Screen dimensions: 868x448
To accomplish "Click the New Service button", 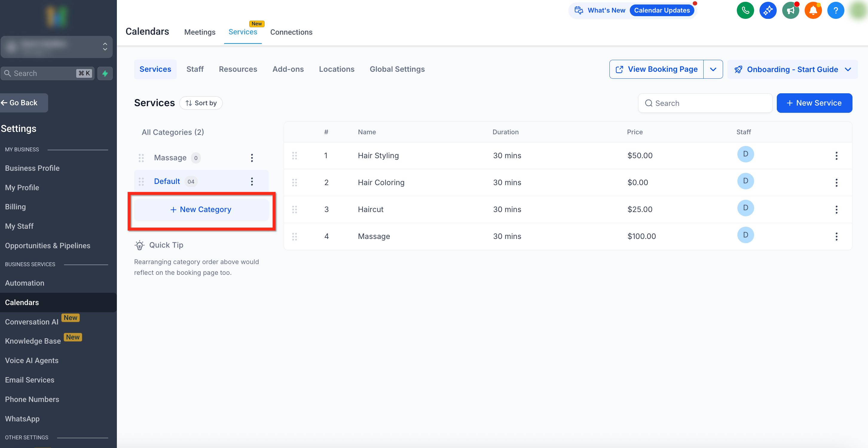I will 814,103.
